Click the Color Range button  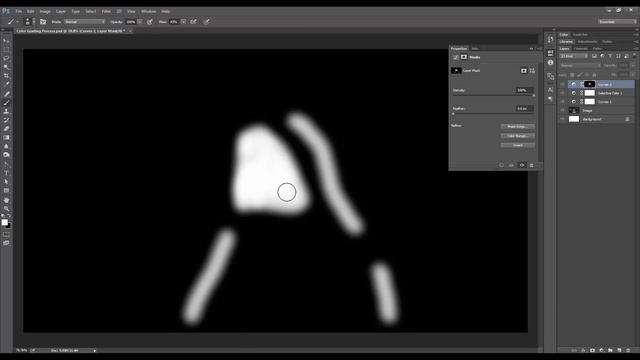click(518, 136)
